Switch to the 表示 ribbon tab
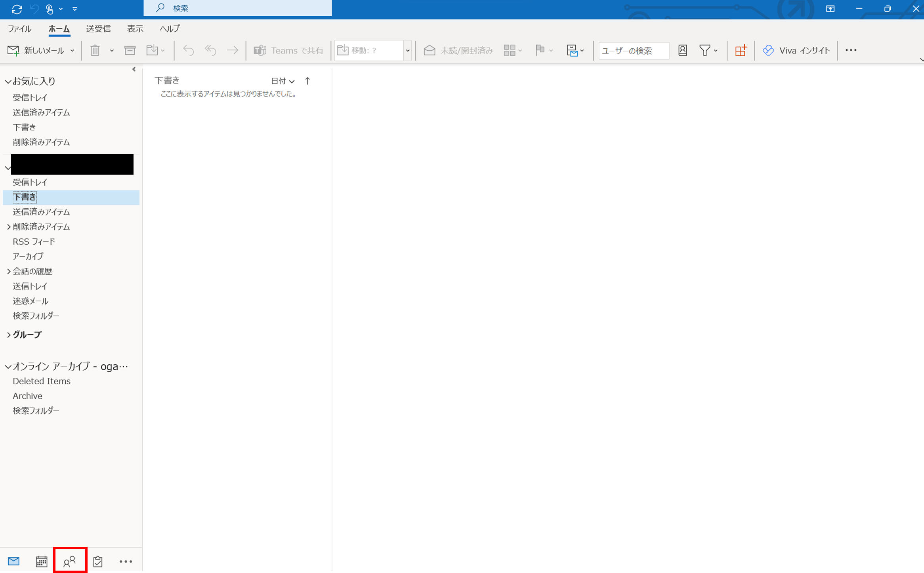Image resolution: width=924 pixels, height=573 pixels. (135, 29)
